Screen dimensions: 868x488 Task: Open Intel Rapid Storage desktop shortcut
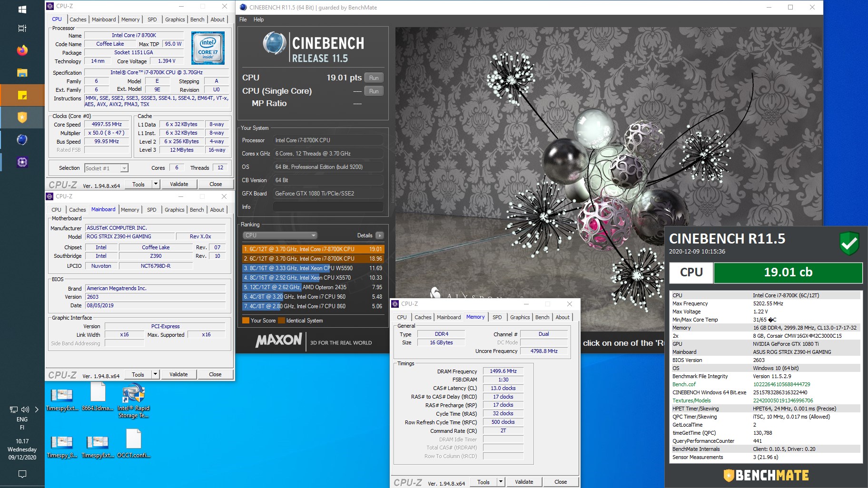click(x=134, y=401)
